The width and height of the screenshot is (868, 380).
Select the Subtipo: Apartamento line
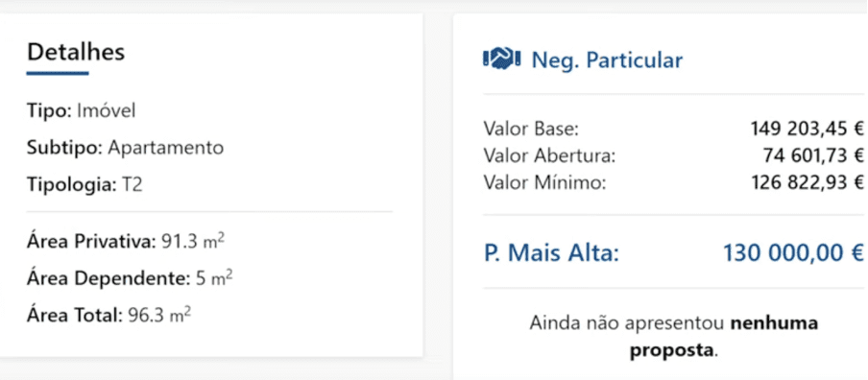(x=125, y=148)
